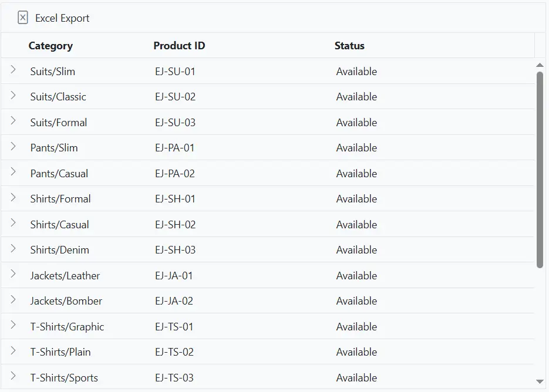Click the vertical scrollbar thumb

click(540, 170)
